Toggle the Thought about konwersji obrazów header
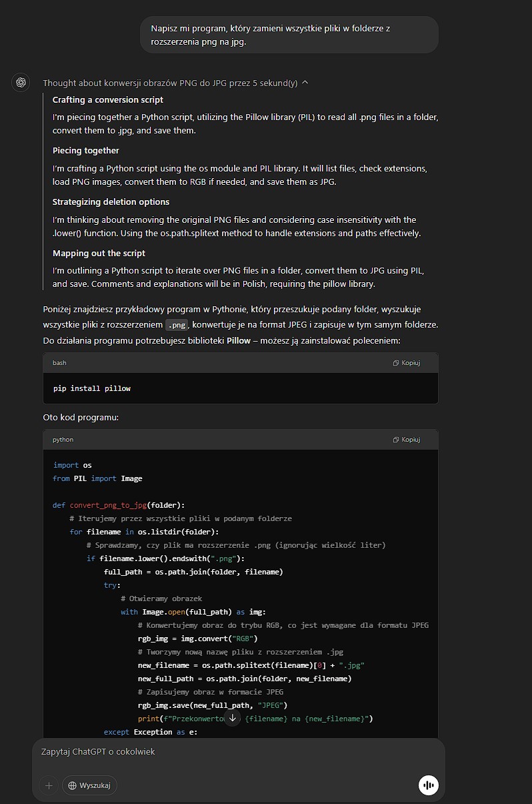Viewport: 532px width, 804px height. (170, 83)
